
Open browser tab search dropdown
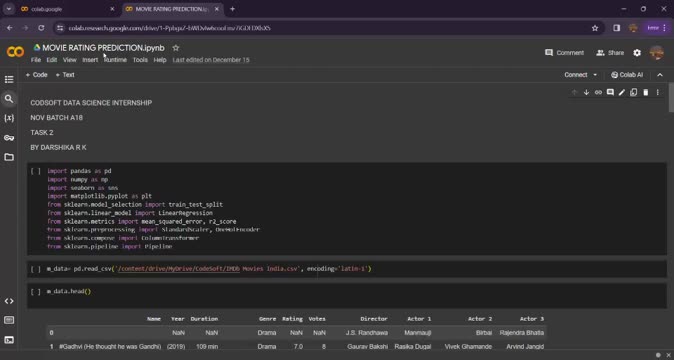9,9
